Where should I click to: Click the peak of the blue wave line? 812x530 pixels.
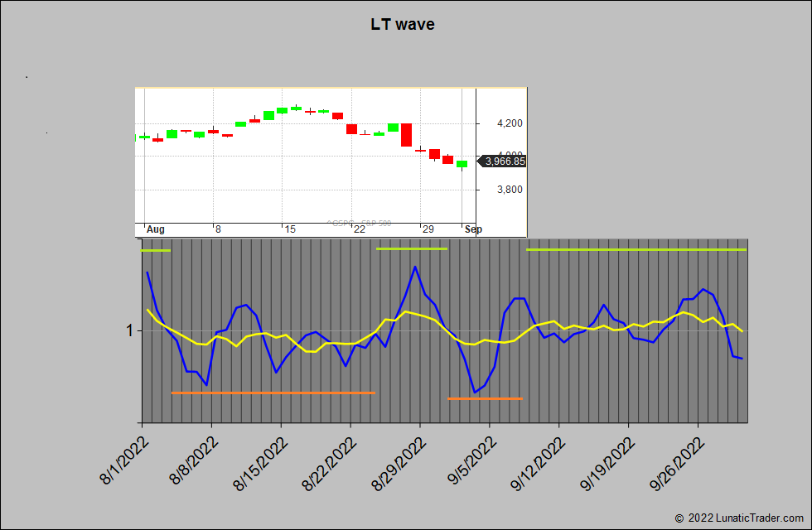coord(414,266)
